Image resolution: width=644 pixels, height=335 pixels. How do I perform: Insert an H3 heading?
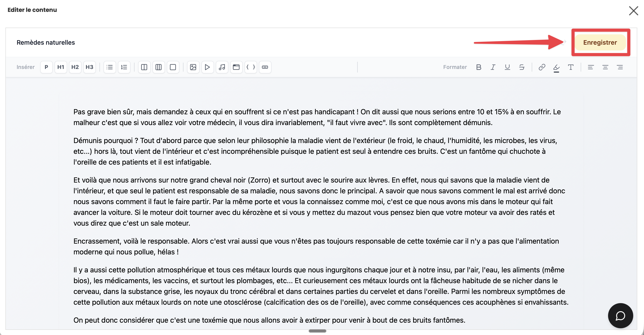tap(89, 67)
